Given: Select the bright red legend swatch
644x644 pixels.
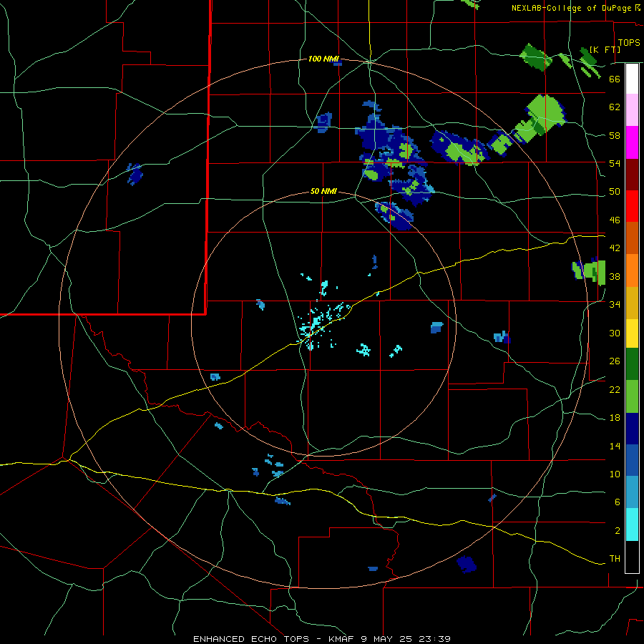Looking at the screenshot, I should pyautogui.click(x=632, y=206).
